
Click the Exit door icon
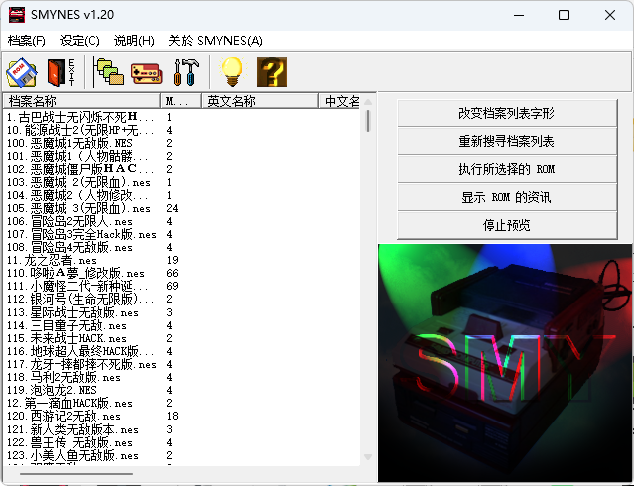coord(61,72)
